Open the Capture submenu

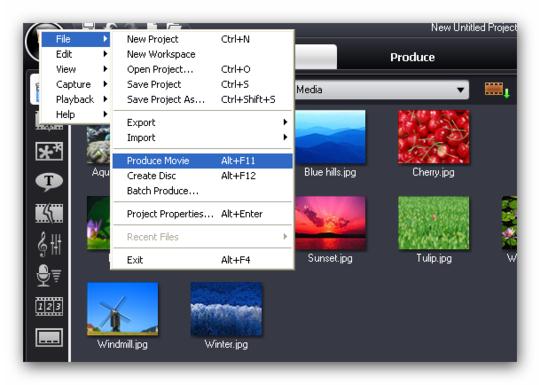click(x=75, y=84)
